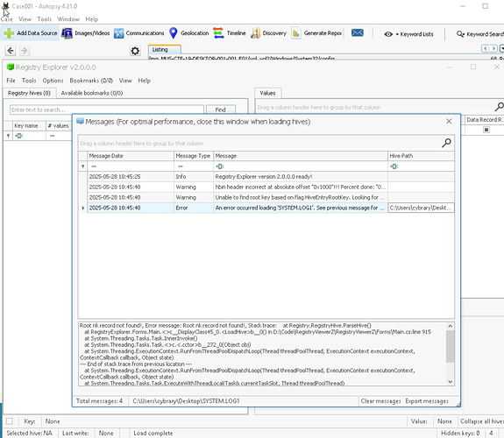Open the Bookmarks (0/0) menu

(91, 81)
